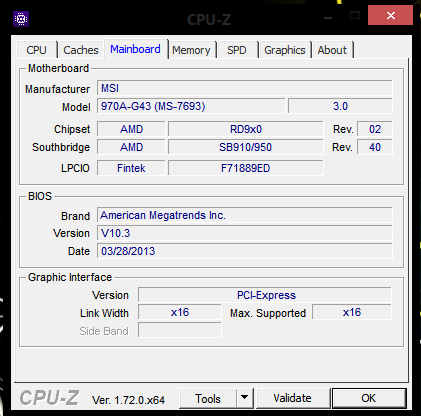Expand the Tools dropdown arrow
The height and width of the screenshot is (416, 421).
245,398
